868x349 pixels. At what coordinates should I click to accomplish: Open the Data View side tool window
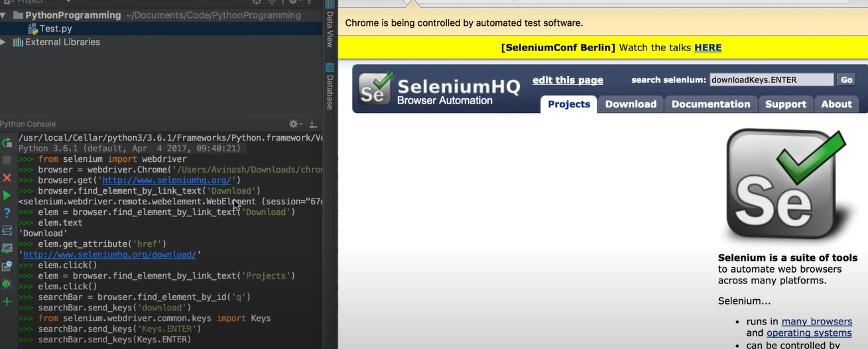click(330, 25)
